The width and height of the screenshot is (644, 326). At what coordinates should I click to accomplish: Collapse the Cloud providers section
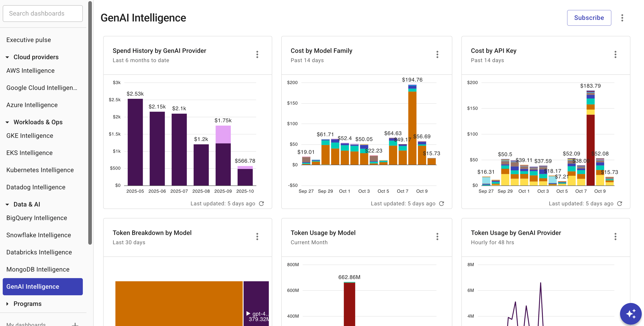(7, 57)
